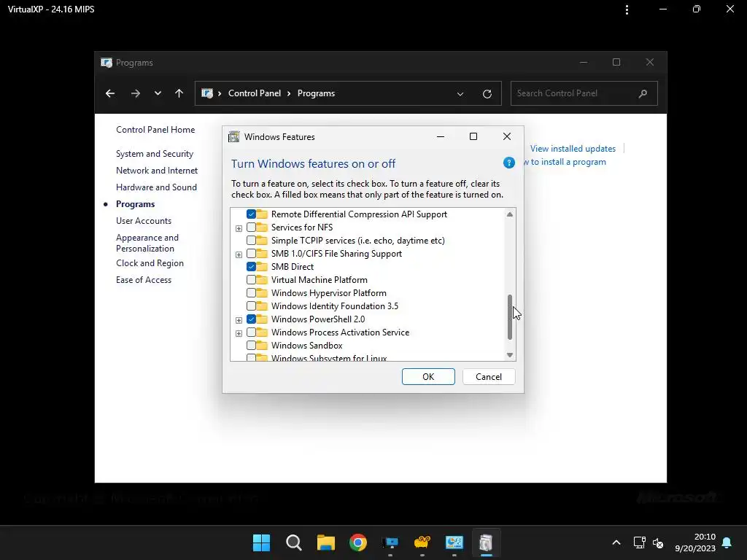Click the features list scrollbar thumb
The height and width of the screenshot is (560, 747).
(510, 317)
